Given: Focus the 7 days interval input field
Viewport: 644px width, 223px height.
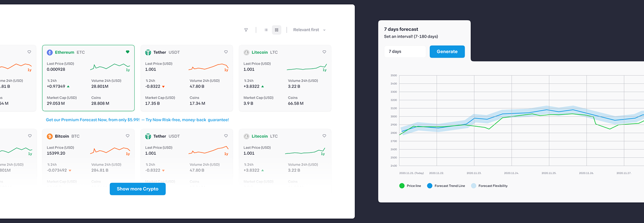Looking at the screenshot, I should click(x=405, y=52).
